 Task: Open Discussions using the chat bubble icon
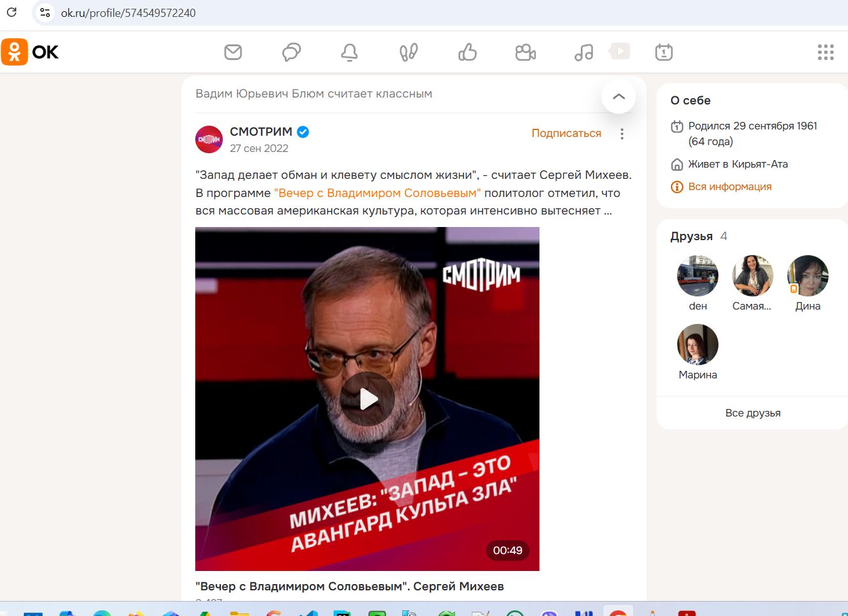pos(290,53)
